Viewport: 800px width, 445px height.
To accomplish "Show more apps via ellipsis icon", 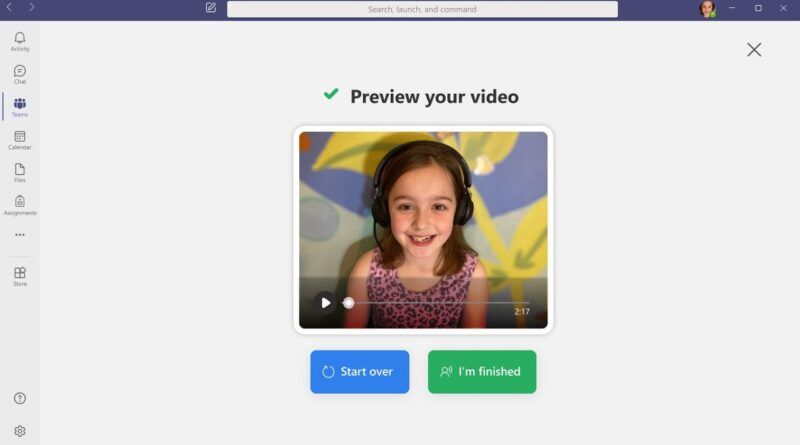I will point(20,235).
